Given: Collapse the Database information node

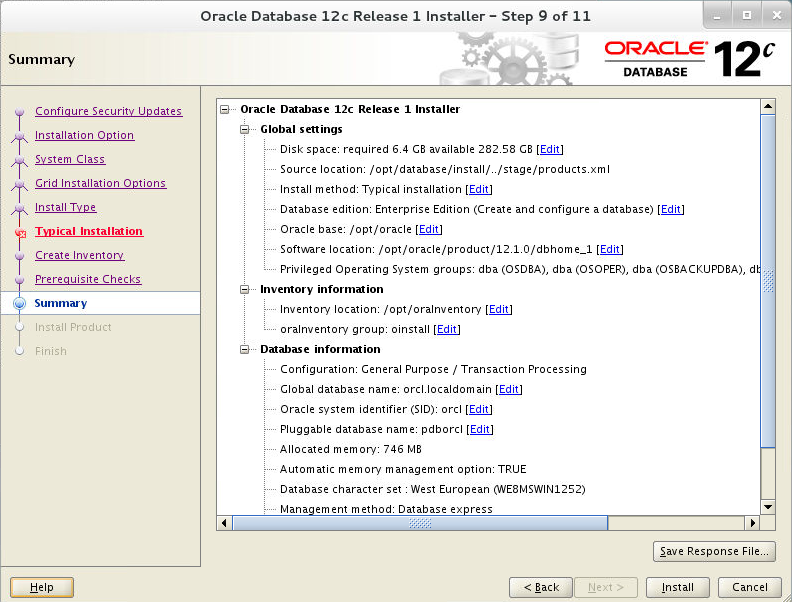Looking at the screenshot, I should tap(244, 349).
